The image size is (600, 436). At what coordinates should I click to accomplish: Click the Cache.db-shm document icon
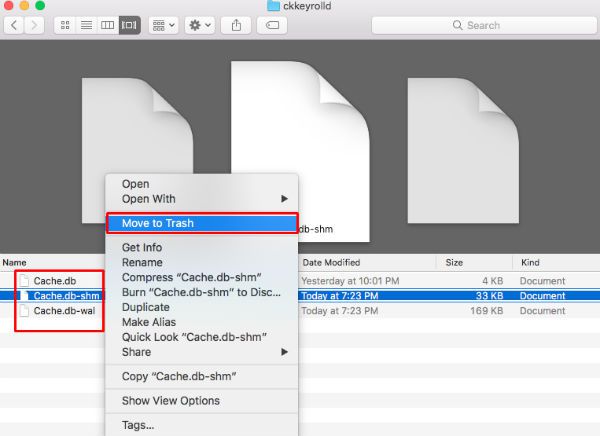click(24, 296)
